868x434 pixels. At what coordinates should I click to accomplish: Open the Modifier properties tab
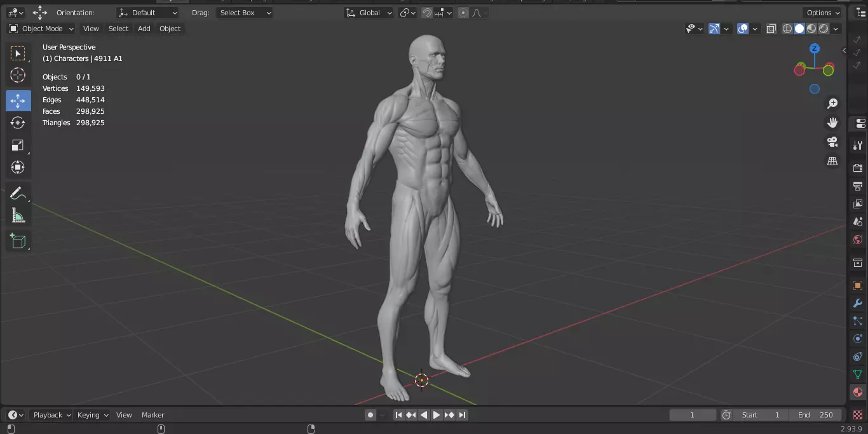point(858,303)
